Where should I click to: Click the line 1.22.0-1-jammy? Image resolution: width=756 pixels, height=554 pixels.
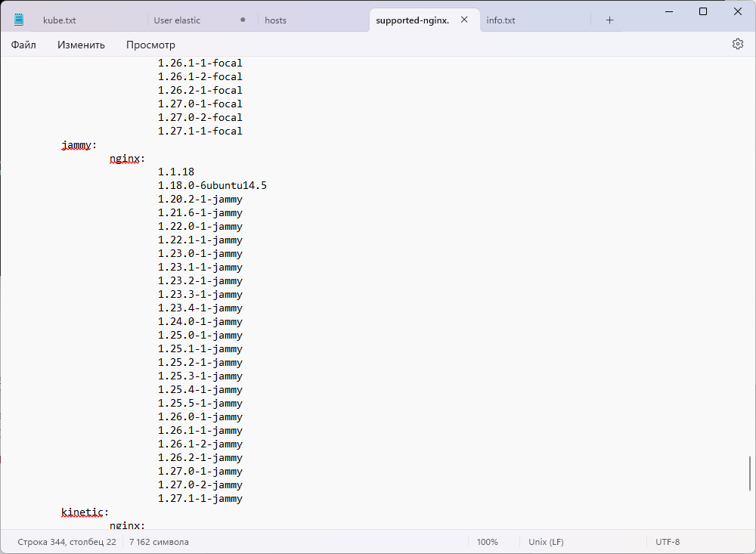pos(200,226)
